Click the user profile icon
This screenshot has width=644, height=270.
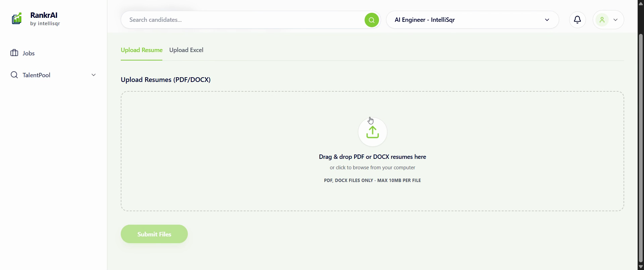tap(603, 19)
